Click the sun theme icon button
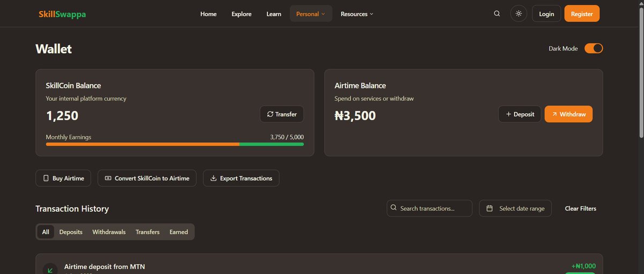644x274 pixels. coord(518,13)
